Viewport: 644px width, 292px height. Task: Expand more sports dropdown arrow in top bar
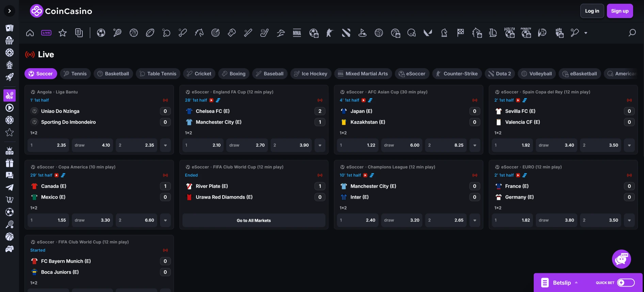click(586, 33)
